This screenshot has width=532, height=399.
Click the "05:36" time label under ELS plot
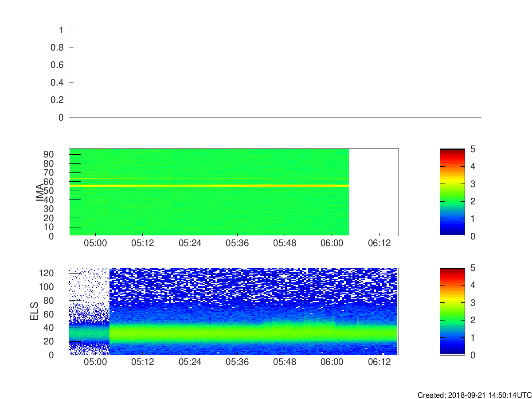tap(237, 362)
